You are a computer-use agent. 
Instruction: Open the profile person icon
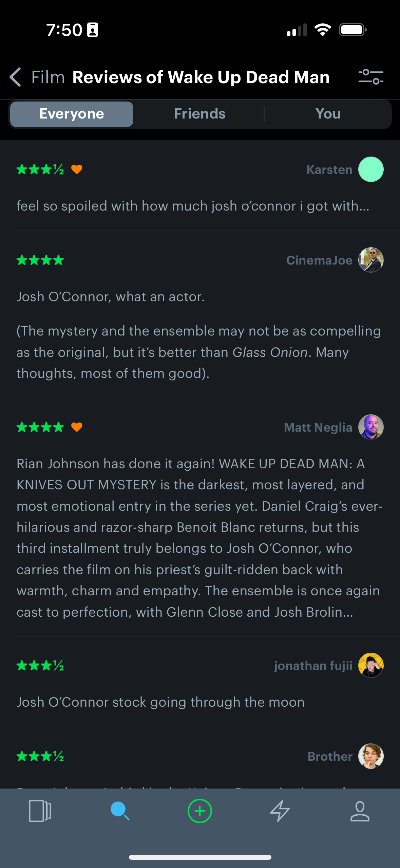click(360, 811)
